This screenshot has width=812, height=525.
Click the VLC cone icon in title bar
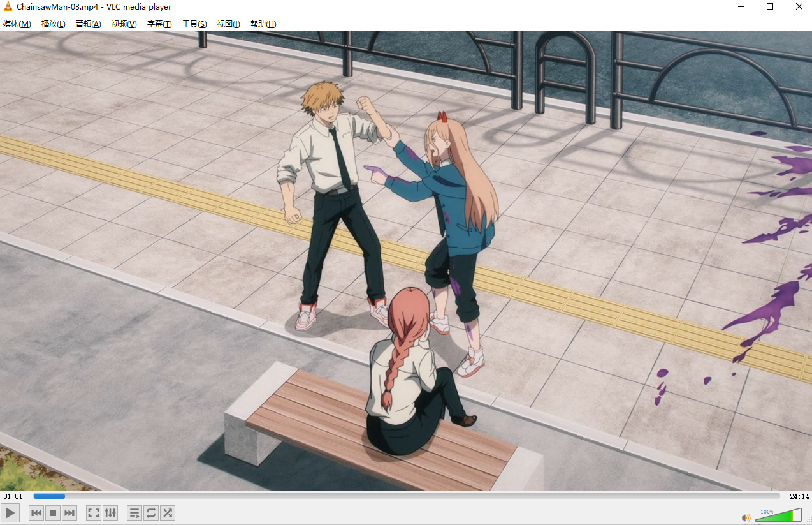click(x=8, y=6)
